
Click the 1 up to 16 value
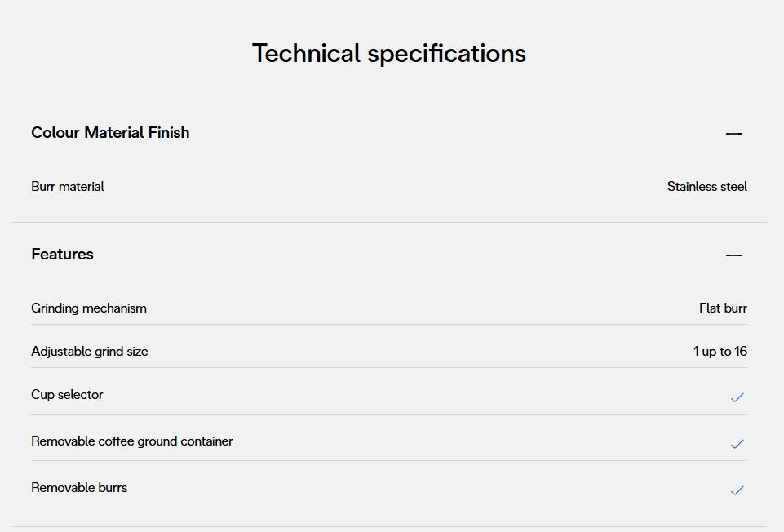tap(720, 351)
